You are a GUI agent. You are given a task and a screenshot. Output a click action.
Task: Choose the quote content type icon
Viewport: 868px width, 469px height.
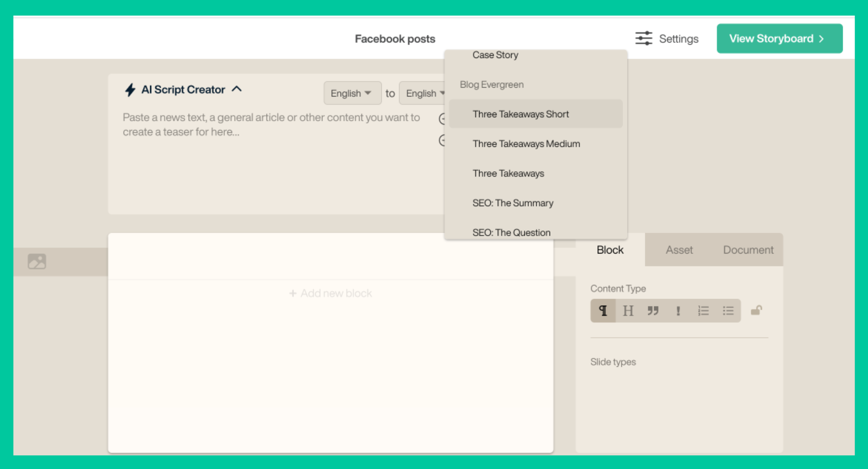653,311
